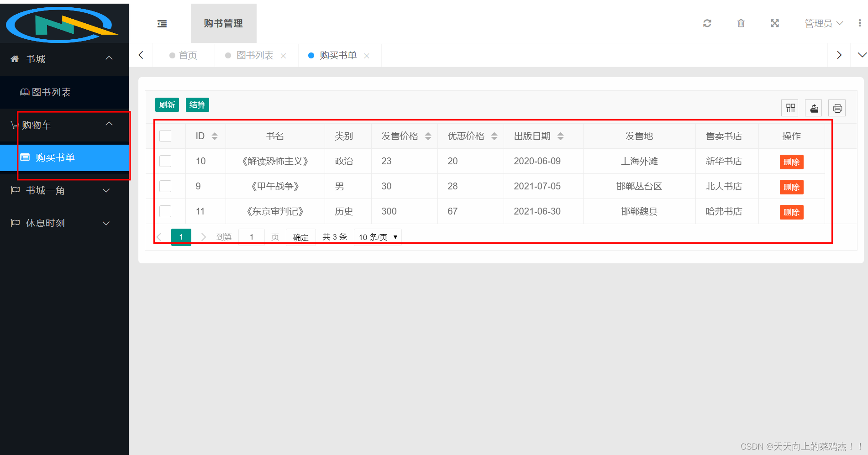Focus the jump-to-page input field
Image resolution: width=868 pixels, height=455 pixels.
pos(251,237)
